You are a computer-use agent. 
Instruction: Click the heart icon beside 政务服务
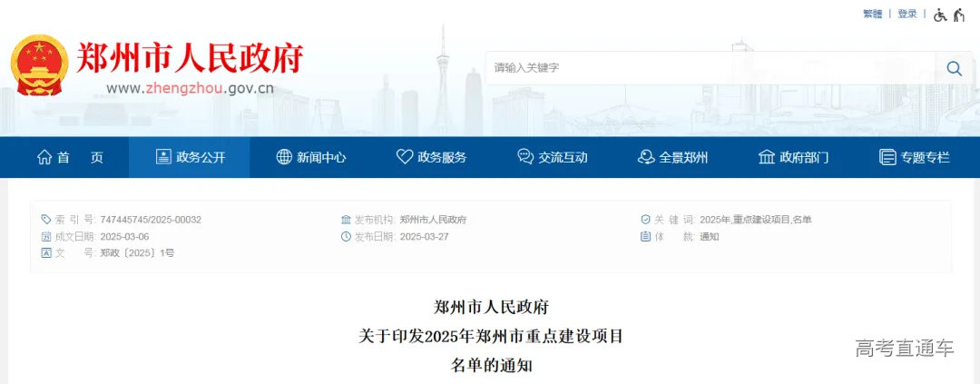[405, 157]
